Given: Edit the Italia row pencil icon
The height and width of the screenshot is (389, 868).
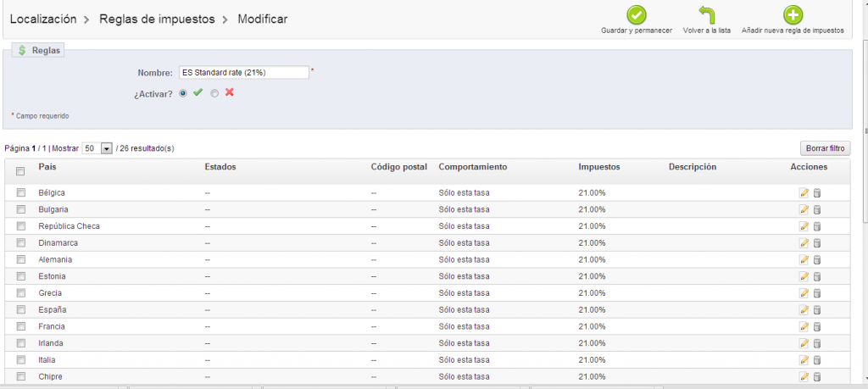Looking at the screenshot, I should click(804, 360).
